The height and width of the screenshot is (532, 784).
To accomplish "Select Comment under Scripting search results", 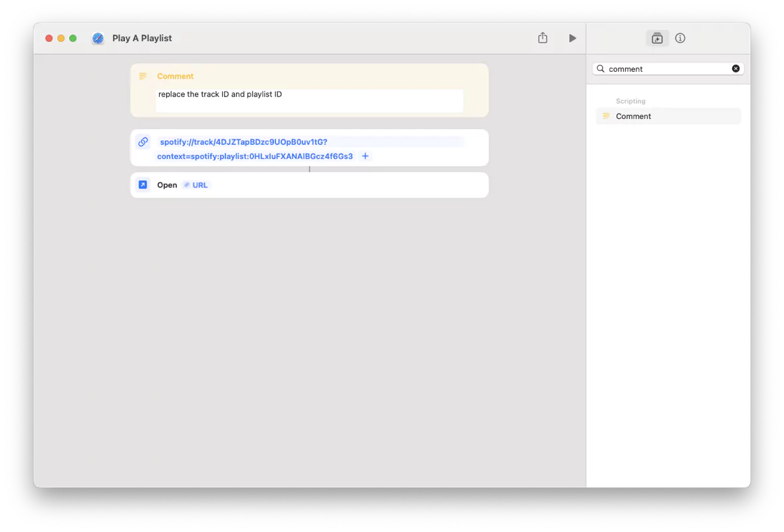I will [633, 116].
